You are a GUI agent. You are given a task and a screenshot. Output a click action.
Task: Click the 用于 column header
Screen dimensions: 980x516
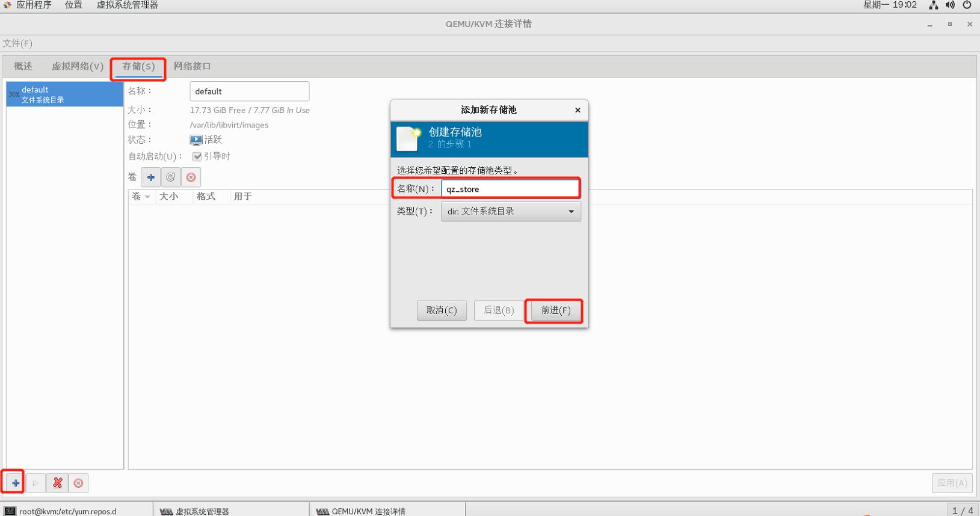click(243, 197)
